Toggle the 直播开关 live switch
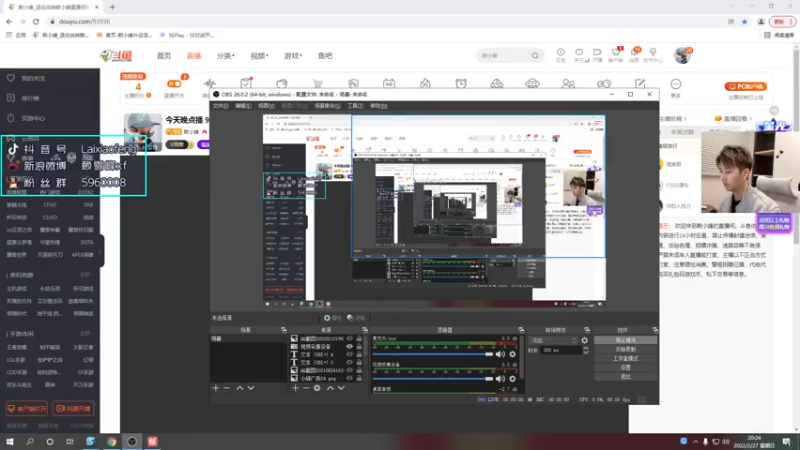800x450 pixels. coord(174,84)
